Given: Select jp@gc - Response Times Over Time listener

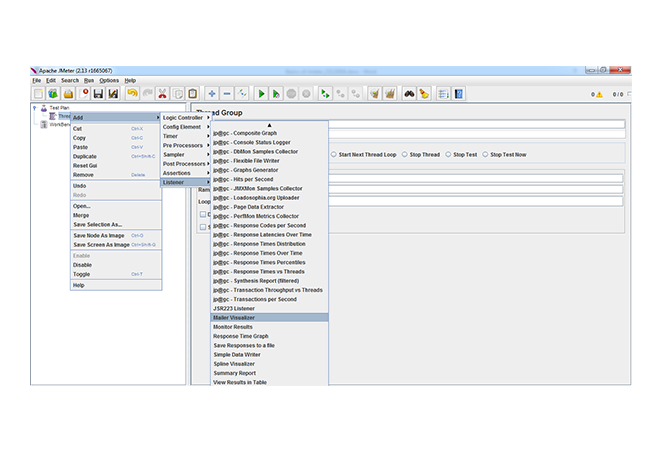Looking at the screenshot, I should click(269, 253).
